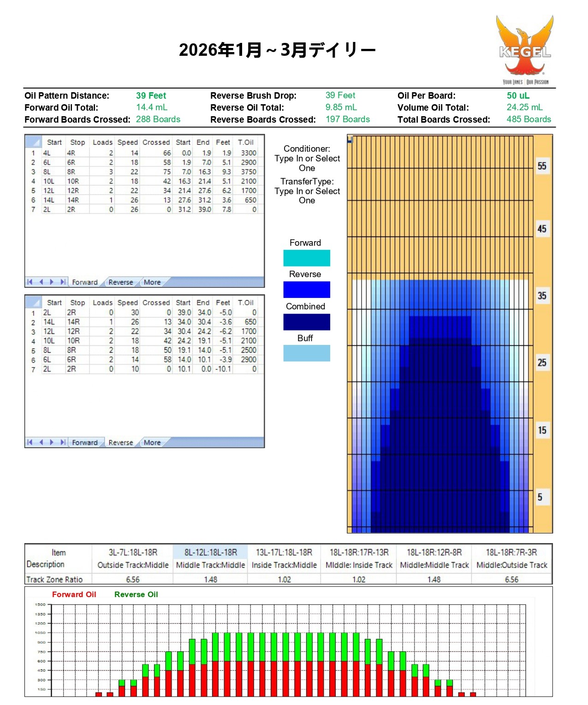Open the Conditioner 'Type In or Select One' field
588x705 pixels.
307,163
